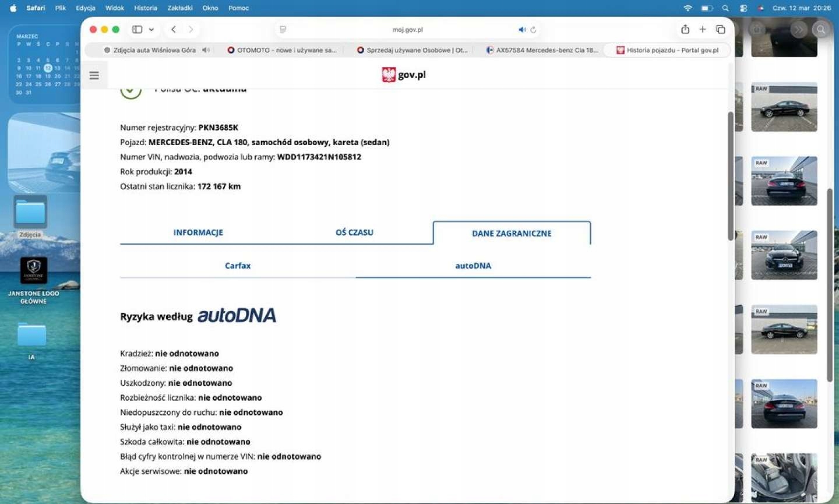Open the Pomoc menu
This screenshot has height=504, width=839.
[x=239, y=8]
